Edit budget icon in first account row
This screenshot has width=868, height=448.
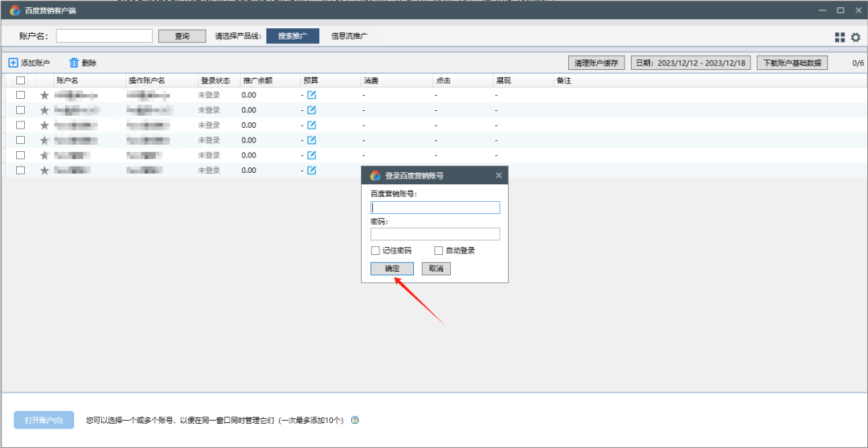312,95
